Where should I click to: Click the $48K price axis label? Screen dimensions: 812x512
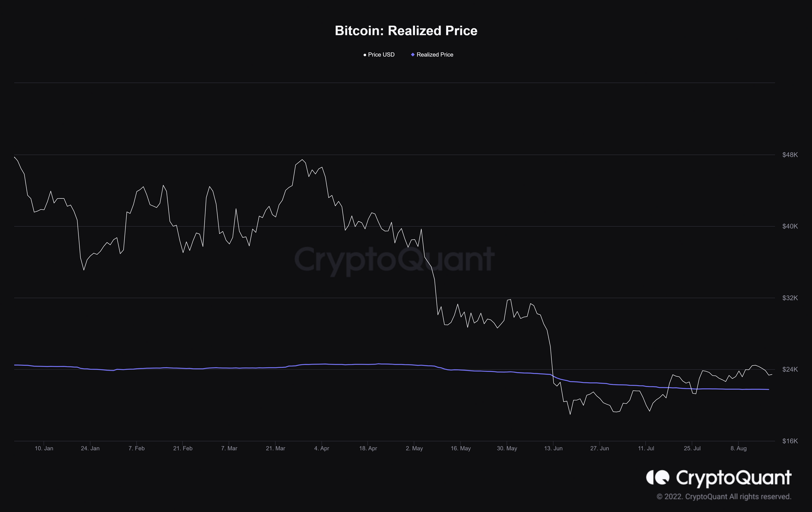click(x=790, y=155)
